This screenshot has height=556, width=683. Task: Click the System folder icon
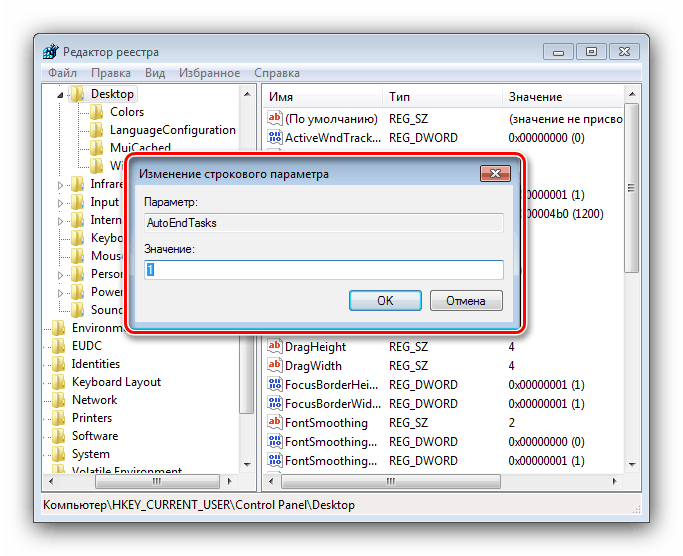pyautogui.click(x=58, y=454)
